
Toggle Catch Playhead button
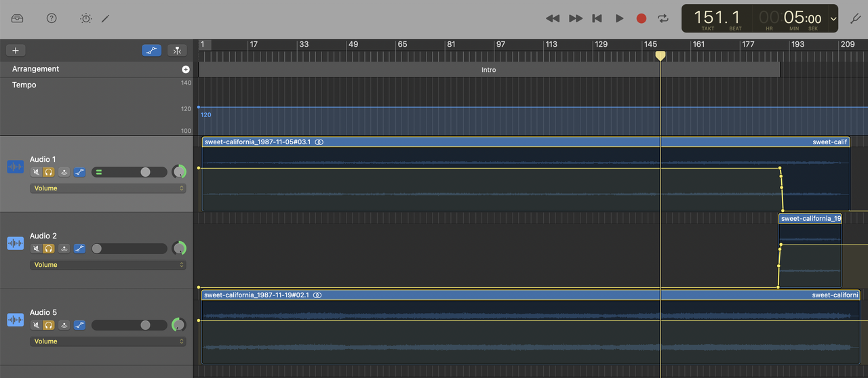click(176, 50)
